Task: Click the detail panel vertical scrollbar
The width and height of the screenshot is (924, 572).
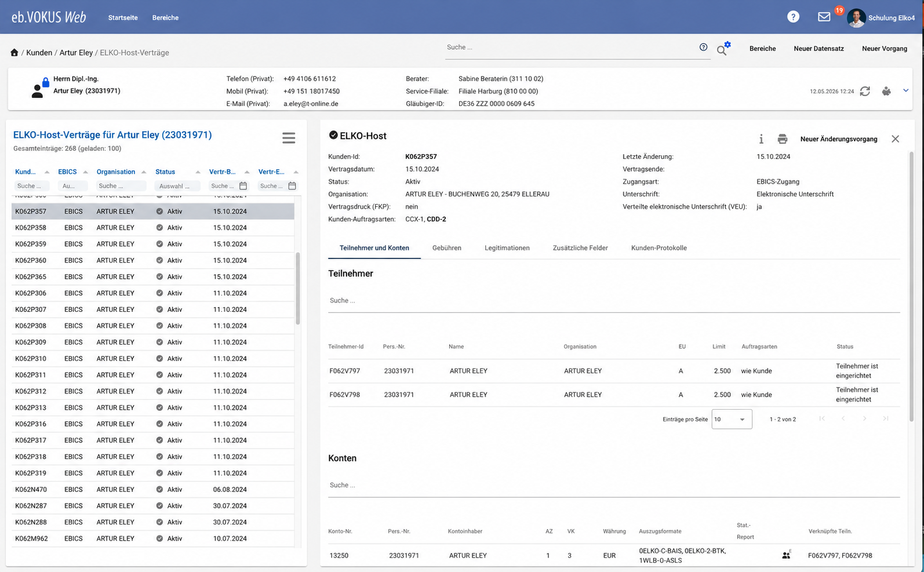Action: (911, 286)
